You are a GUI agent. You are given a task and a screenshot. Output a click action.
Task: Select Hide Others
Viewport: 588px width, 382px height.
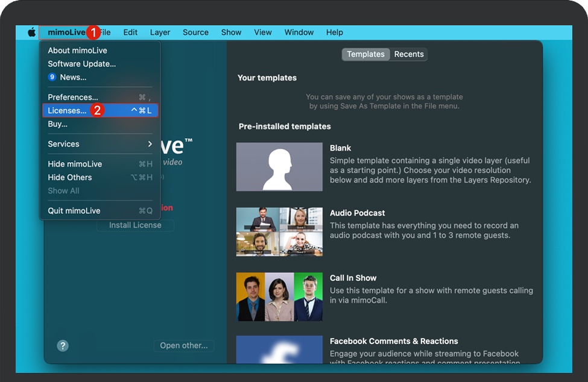[x=100, y=178]
